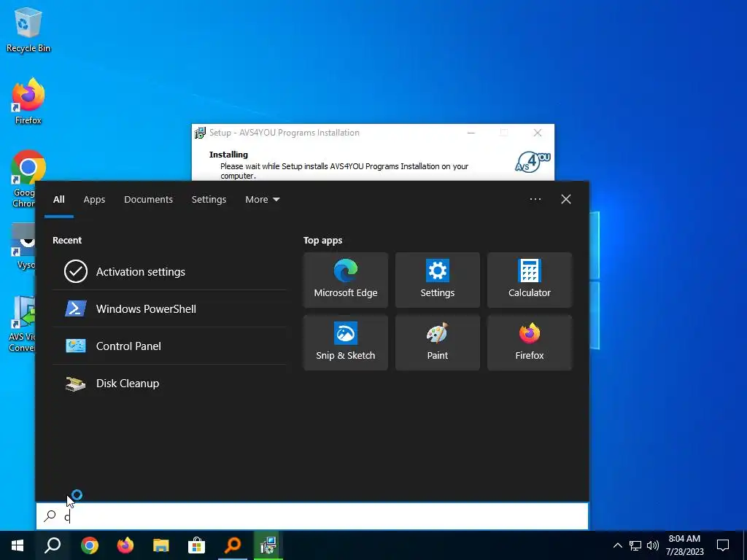Open Activation settings recent item
747x560 pixels.
[x=169, y=271]
